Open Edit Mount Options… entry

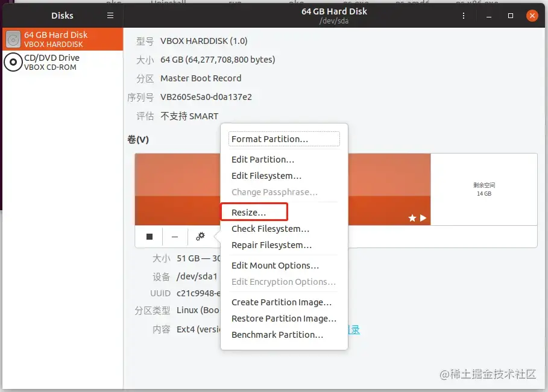point(284,266)
